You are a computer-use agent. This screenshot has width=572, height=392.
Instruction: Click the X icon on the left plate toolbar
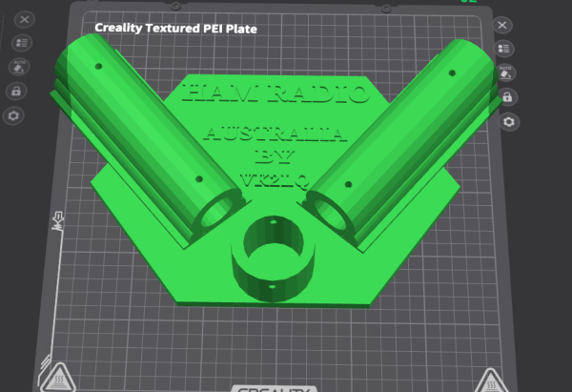(x=25, y=19)
